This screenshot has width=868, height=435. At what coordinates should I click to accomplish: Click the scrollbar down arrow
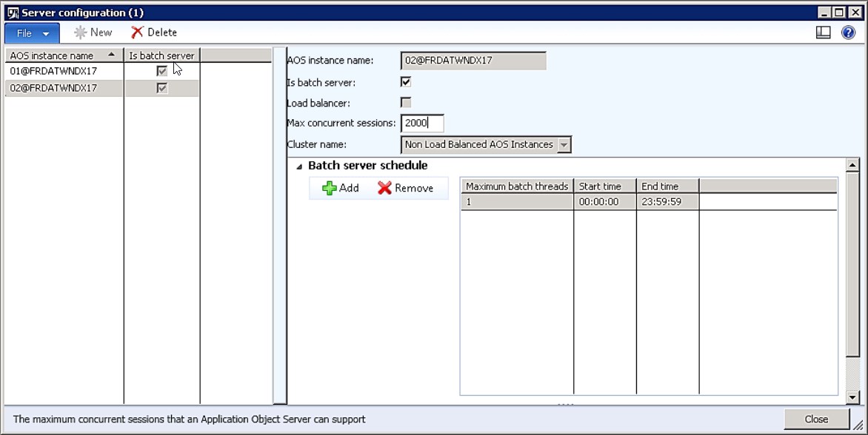pyautogui.click(x=852, y=397)
